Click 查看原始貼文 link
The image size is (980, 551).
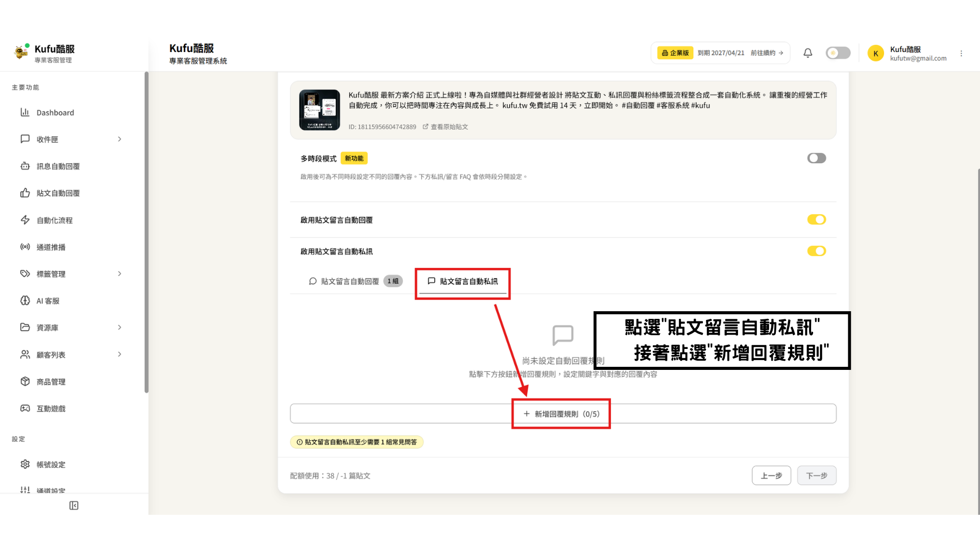click(445, 127)
